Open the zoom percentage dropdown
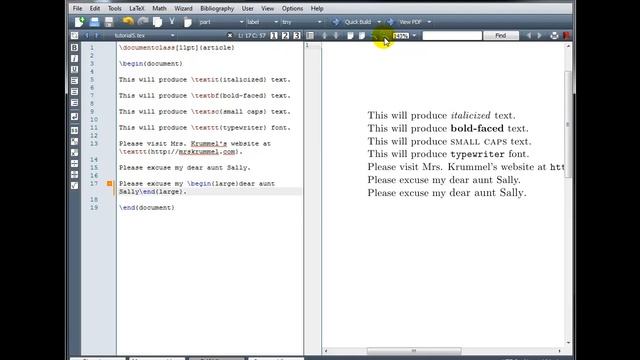Screen dimensions: 640x360 tap(414, 36)
